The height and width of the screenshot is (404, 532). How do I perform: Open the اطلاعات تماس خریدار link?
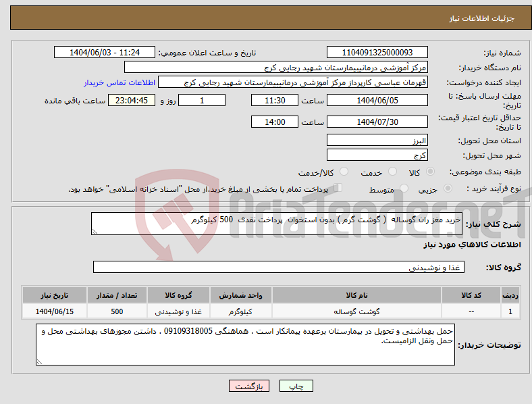(x=119, y=82)
